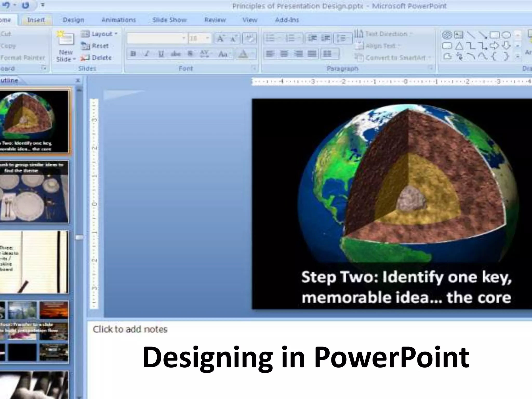Select the dinner plates slide thumbnail
Image resolution: width=532 pixels, height=399 pixels.
coord(34,192)
